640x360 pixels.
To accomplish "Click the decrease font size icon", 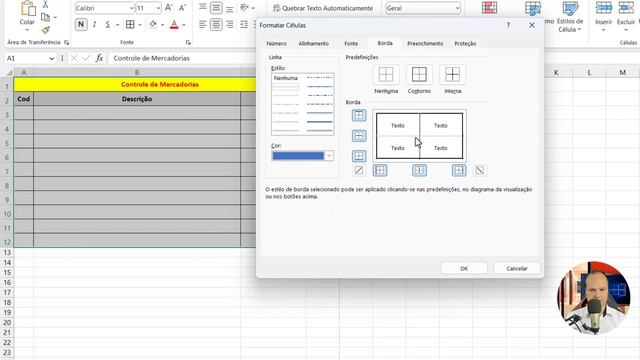I will (182, 8).
